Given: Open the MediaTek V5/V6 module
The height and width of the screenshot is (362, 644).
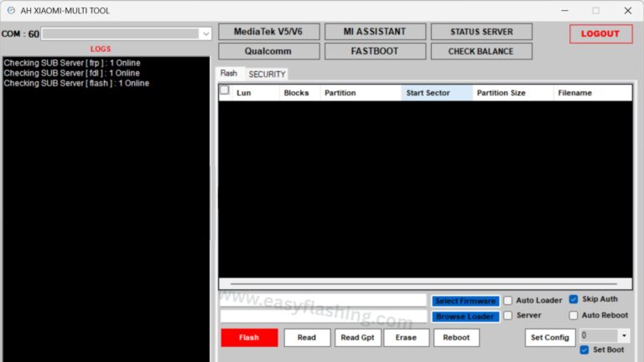Looking at the screenshot, I should pyautogui.click(x=268, y=32).
